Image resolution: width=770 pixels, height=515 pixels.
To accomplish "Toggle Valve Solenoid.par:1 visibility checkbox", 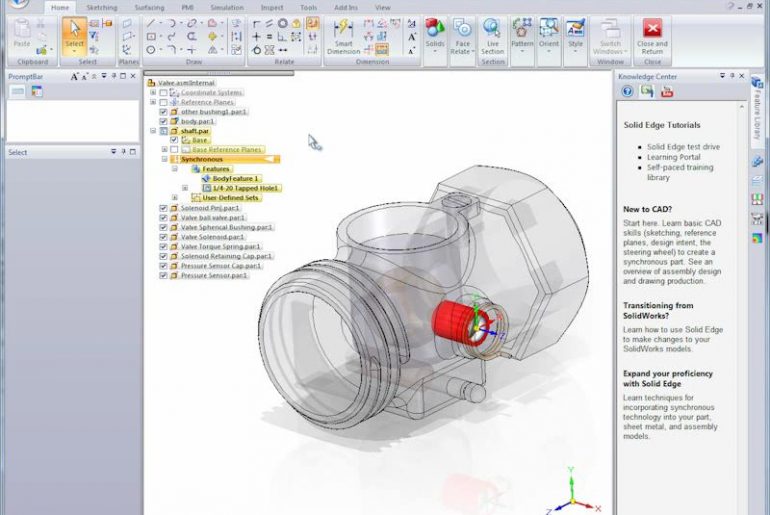I will pos(164,237).
